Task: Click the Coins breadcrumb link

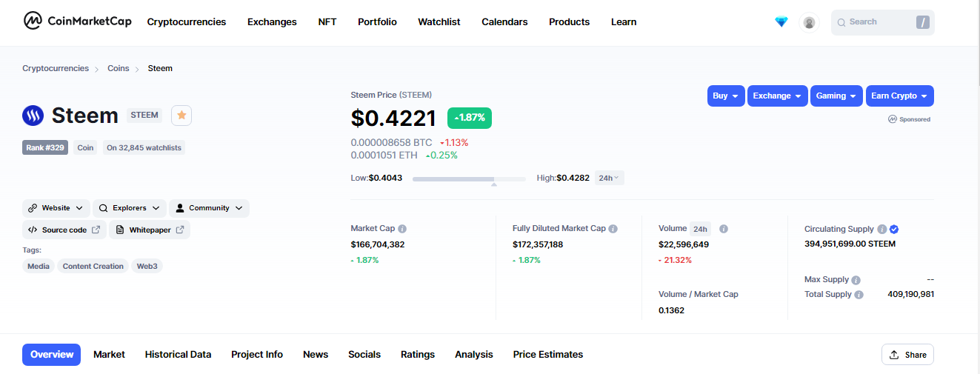Action: coord(119,68)
